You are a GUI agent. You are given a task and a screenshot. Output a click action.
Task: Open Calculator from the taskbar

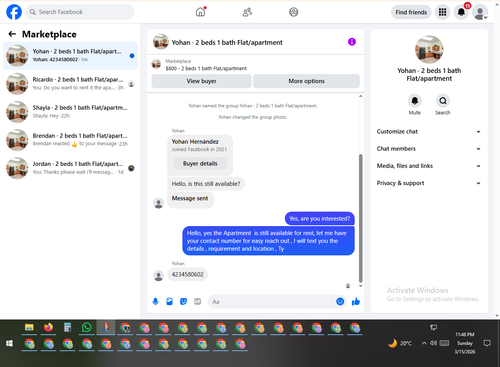coord(67,328)
